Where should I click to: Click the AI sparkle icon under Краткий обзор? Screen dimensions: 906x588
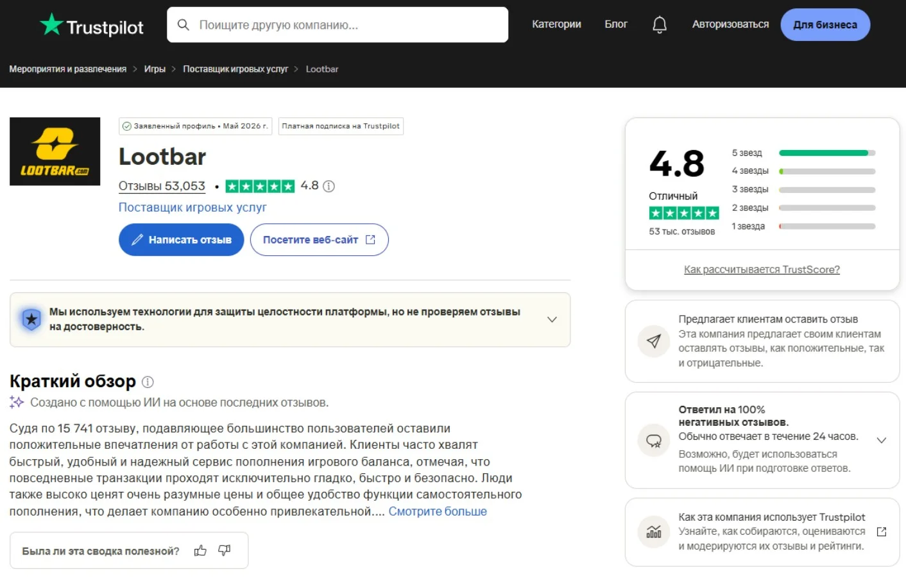(x=17, y=403)
